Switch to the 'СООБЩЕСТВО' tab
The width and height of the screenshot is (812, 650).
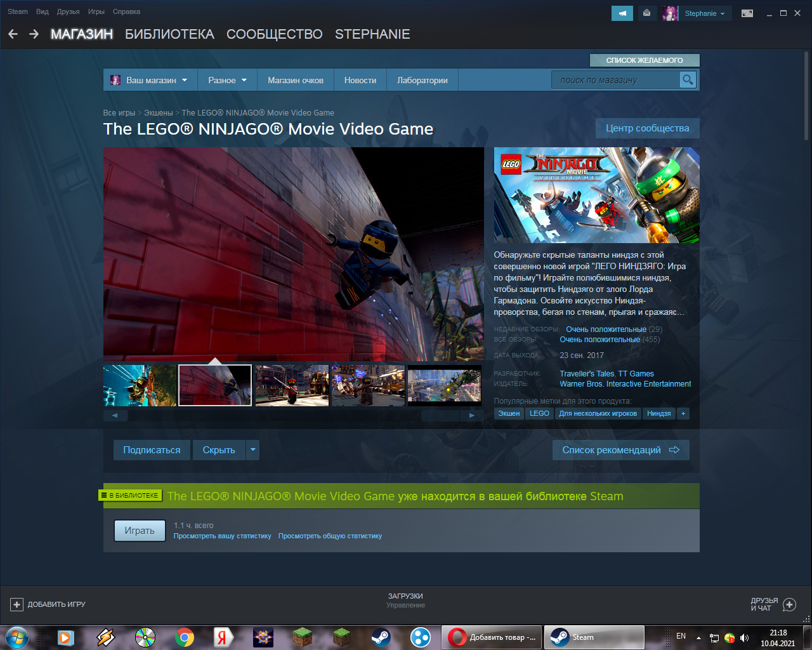click(x=275, y=34)
